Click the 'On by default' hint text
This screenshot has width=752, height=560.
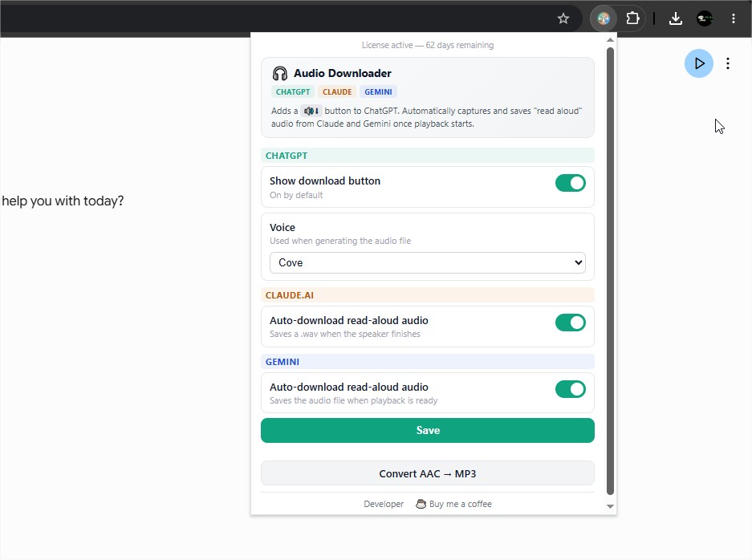[x=296, y=195]
